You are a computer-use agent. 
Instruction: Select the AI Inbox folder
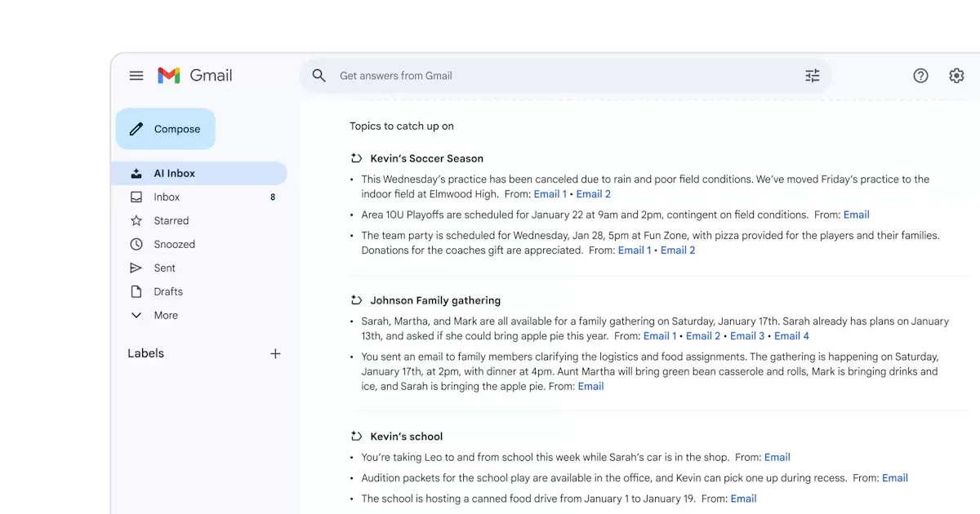pyautogui.click(x=199, y=174)
